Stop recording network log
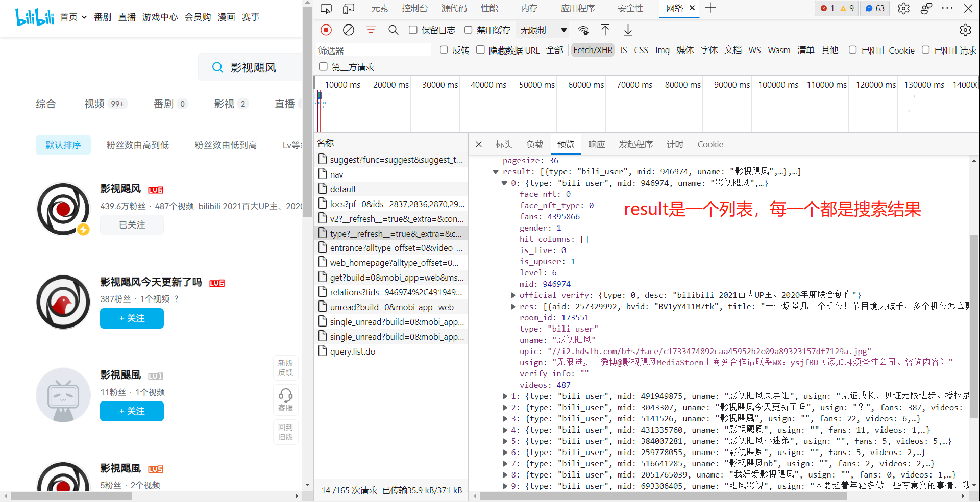980x502 pixels. pyautogui.click(x=326, y=30)
